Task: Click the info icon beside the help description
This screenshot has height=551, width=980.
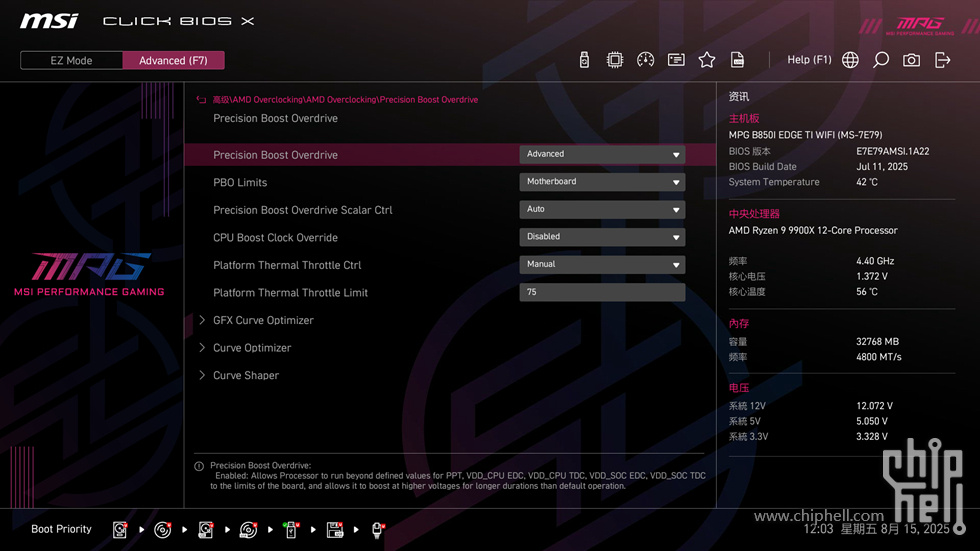Action: [x=199, y=466]
